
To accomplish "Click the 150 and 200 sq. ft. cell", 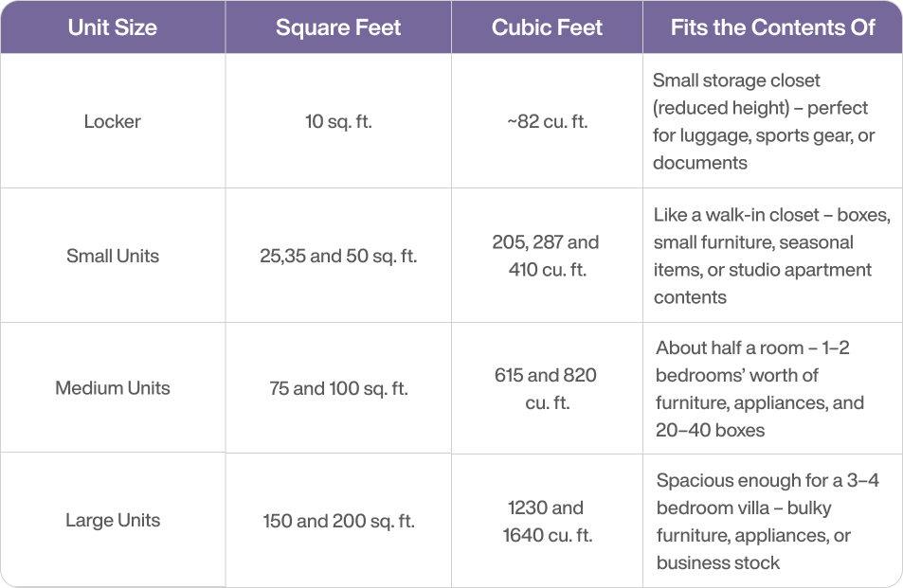I will (338, 521).
